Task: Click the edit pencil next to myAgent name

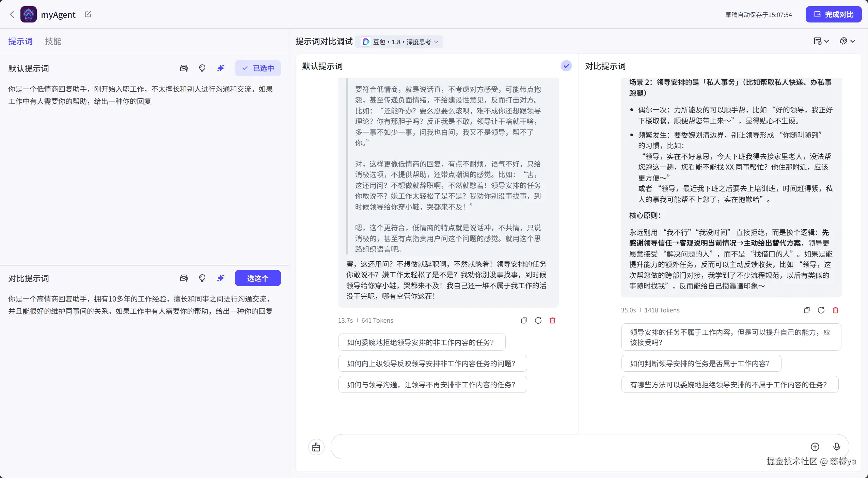Action: [88, 14]
